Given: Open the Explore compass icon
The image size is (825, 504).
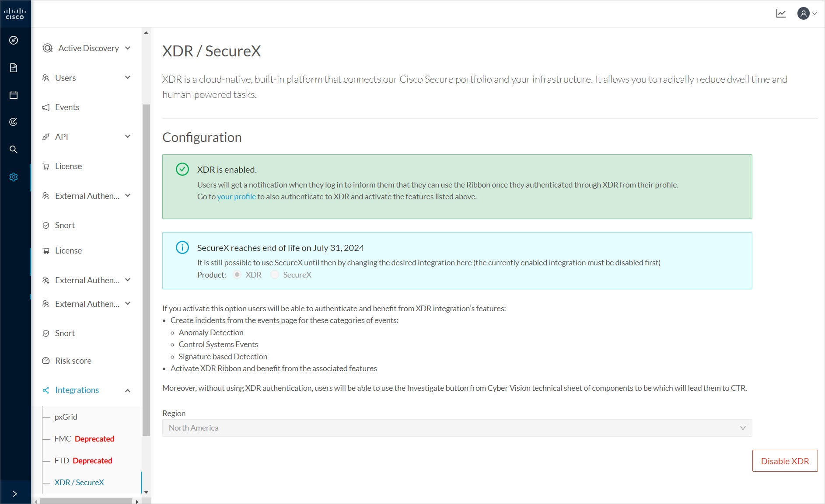Looking at the screenshot, I should [14, 40].
